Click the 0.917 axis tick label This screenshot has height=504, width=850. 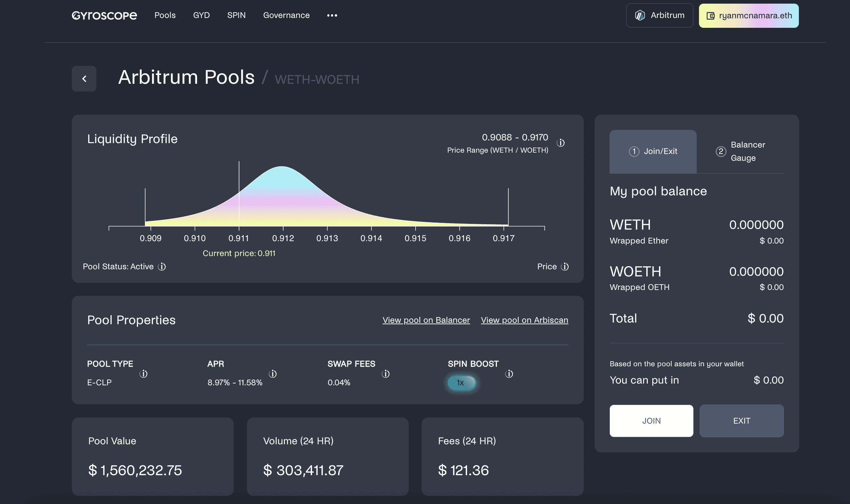(504, 238)
